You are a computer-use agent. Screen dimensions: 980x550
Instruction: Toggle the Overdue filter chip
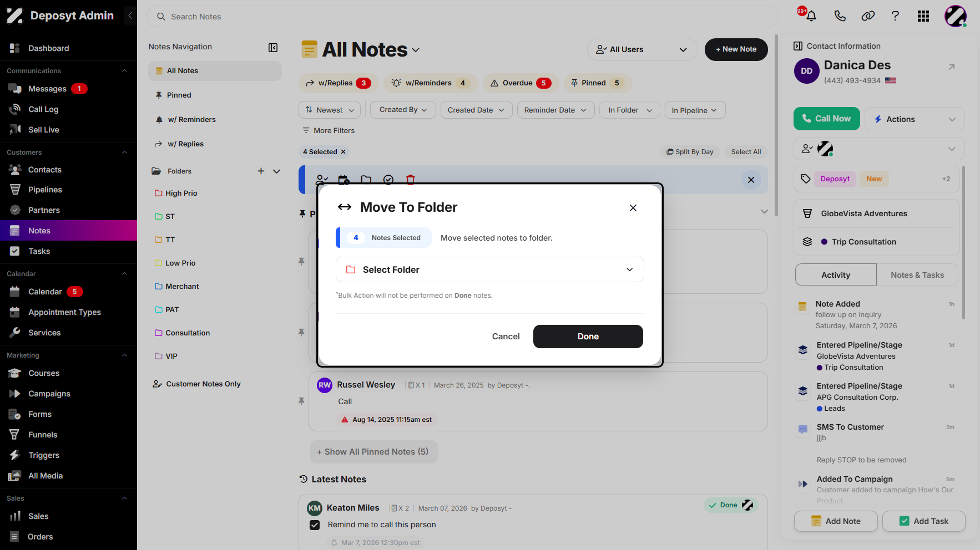pyautogui.click(x=521, y=83)
